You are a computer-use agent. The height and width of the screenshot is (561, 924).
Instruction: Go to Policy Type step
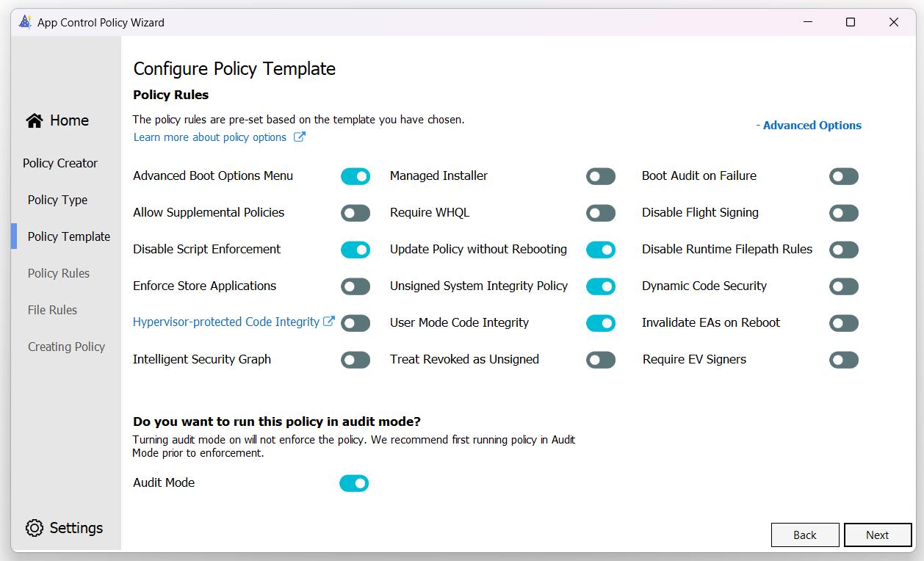pyautogui.click(x=57, y=200)
